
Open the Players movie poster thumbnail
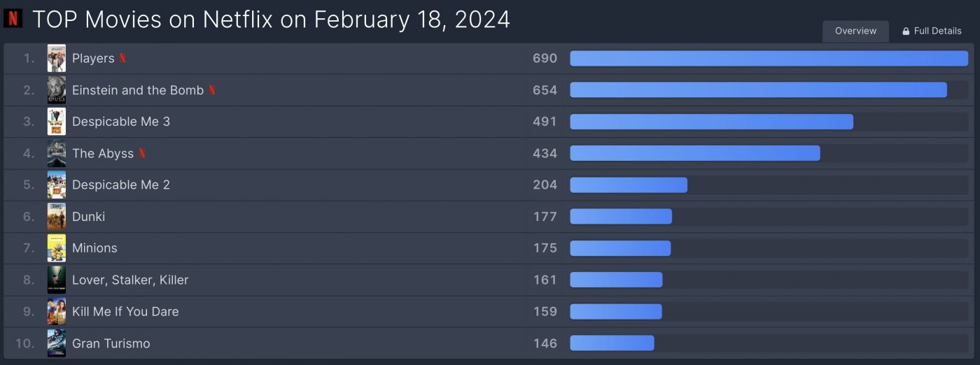click(57, 59)
